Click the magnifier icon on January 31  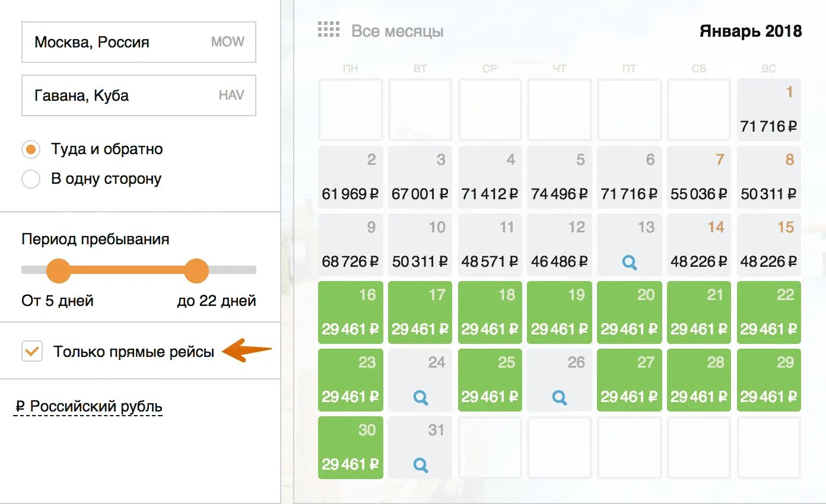coord(421,465)
